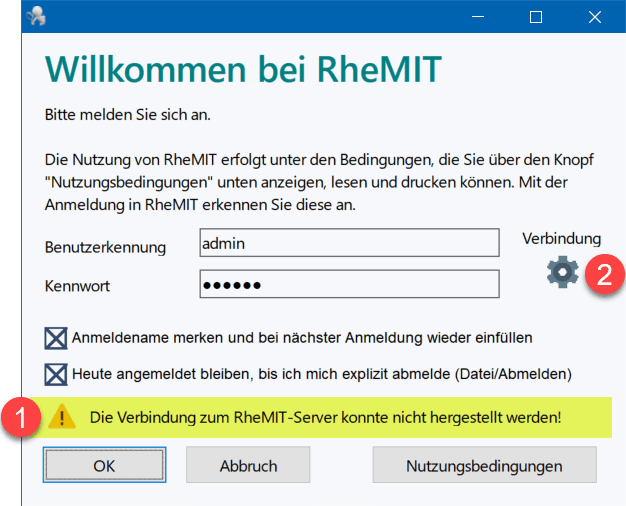Cancel login with the Abbruch button

[x=248, y=466]
